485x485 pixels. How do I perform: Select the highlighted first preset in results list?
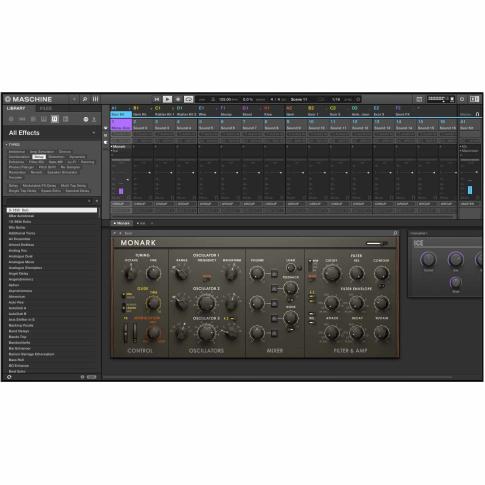[x=52, y=210]
